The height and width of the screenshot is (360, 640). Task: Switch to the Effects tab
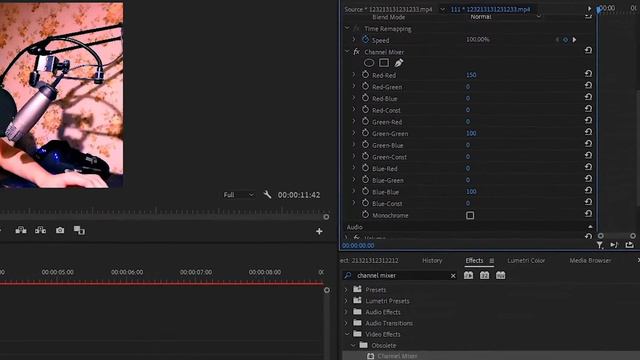click(x=474, y=260)
